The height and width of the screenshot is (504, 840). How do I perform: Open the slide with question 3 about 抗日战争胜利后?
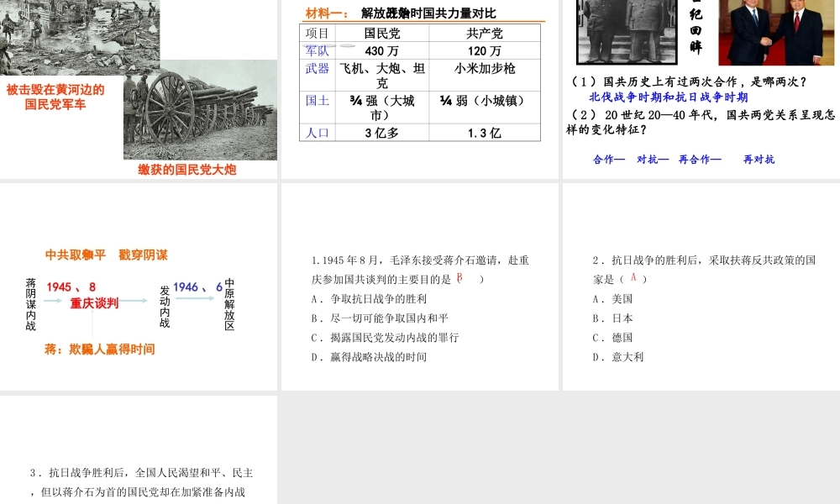139,450
